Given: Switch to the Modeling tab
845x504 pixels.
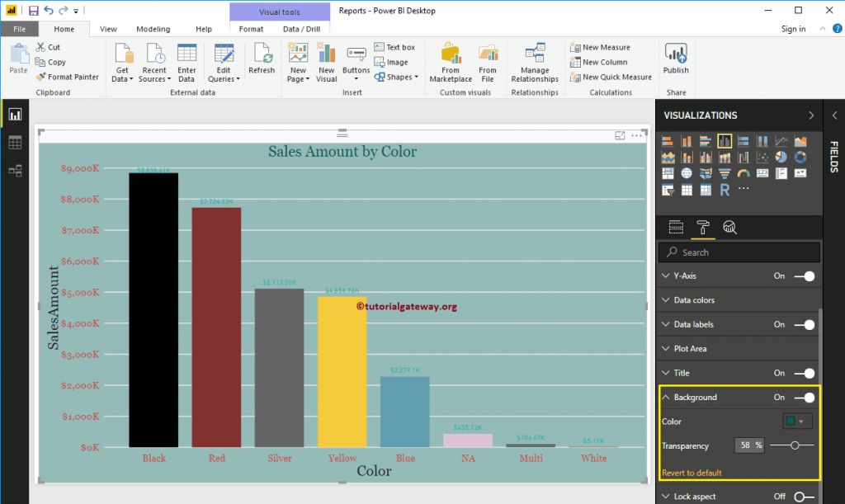Looking at the screenshot, I should pyautogui.click(x=152, y=28).
